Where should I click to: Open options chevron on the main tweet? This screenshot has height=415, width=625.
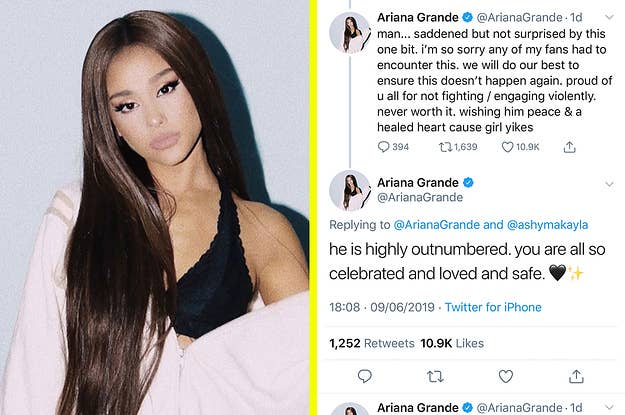click(609, 184)
